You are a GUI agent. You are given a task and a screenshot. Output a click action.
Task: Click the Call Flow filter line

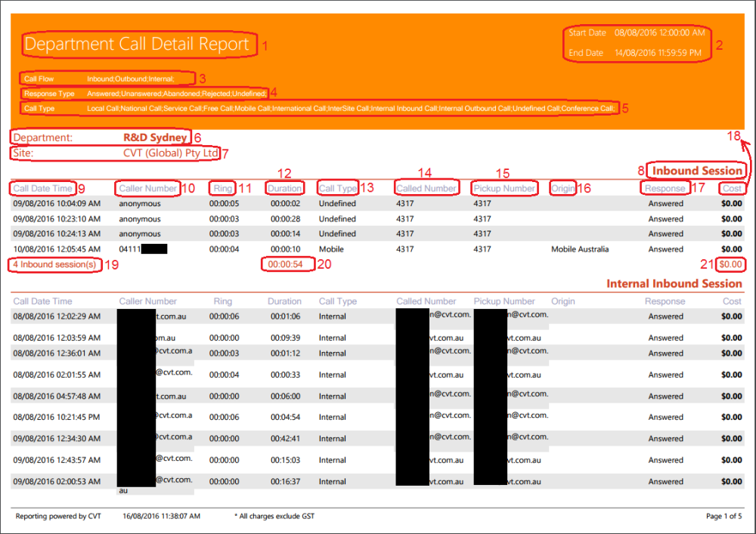click(99, 79)
